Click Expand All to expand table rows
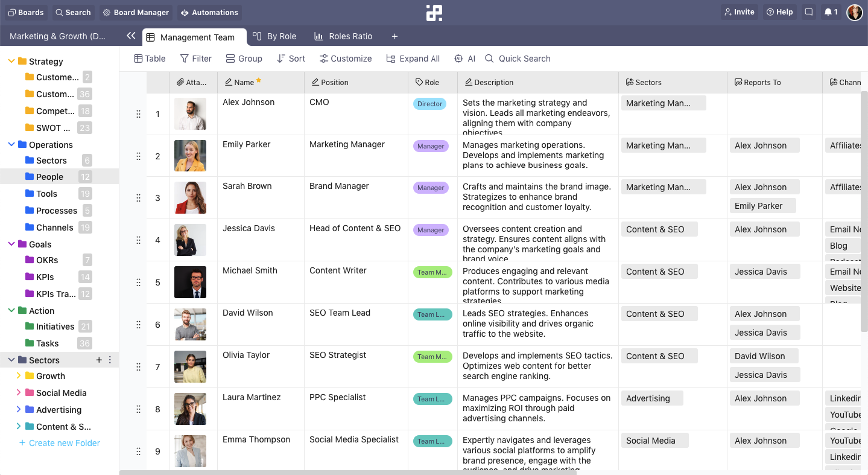Image resolution: width=868 pixels, height=475 pixels. click(x=413, y=58)
